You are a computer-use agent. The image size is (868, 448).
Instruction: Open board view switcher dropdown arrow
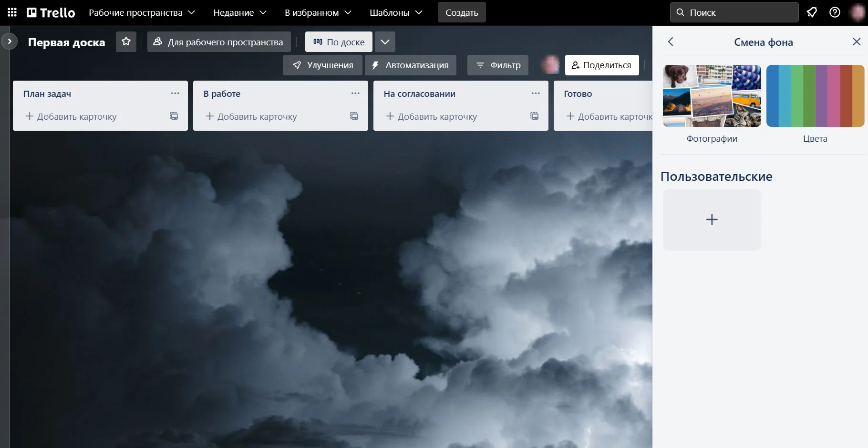(385, 42)
